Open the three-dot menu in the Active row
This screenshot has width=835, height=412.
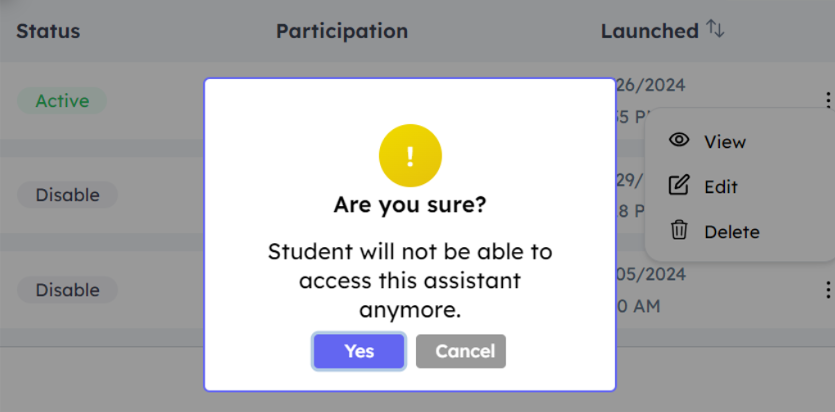click(828, 100)
